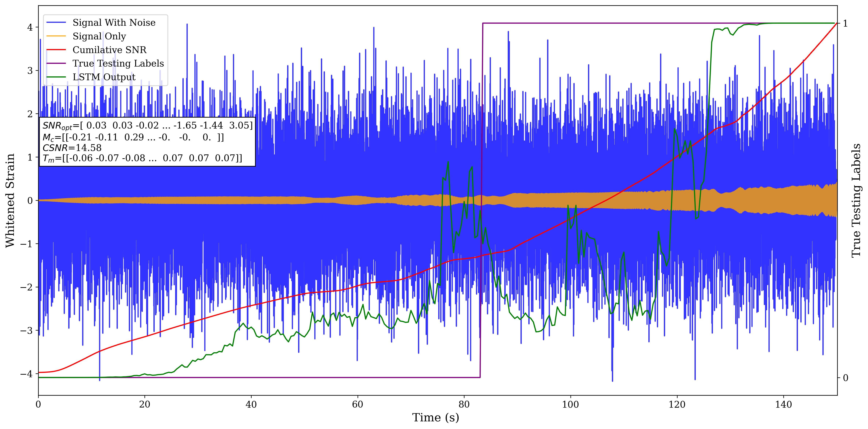
Task: Click the M_c values line in the annotation box
Action: click(x=133, y=137)
